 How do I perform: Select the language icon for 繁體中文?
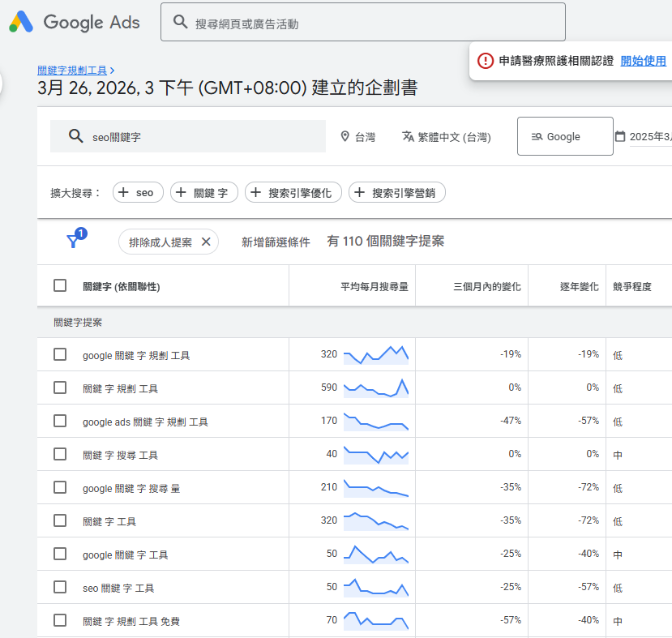click(x=408, y=136)
